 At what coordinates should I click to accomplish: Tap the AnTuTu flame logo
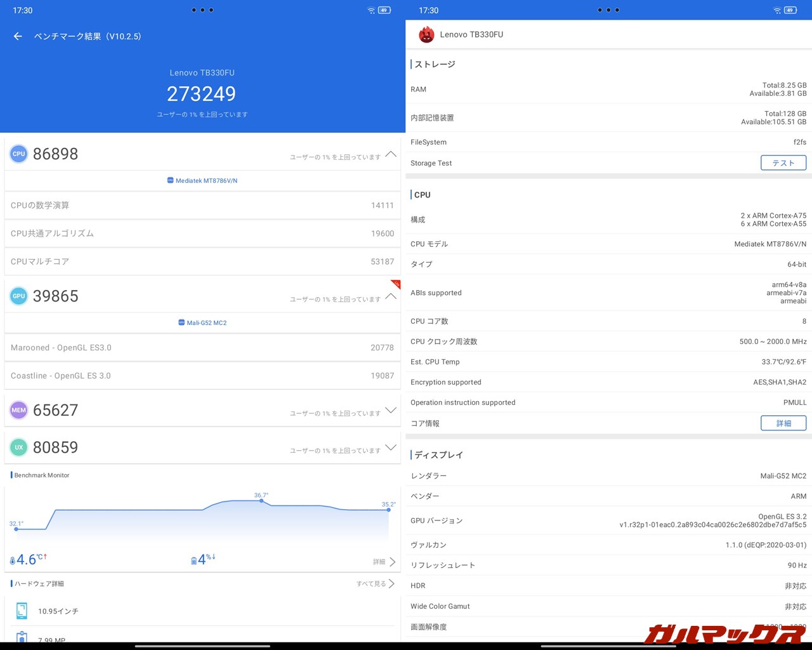(x=426, y=34)
